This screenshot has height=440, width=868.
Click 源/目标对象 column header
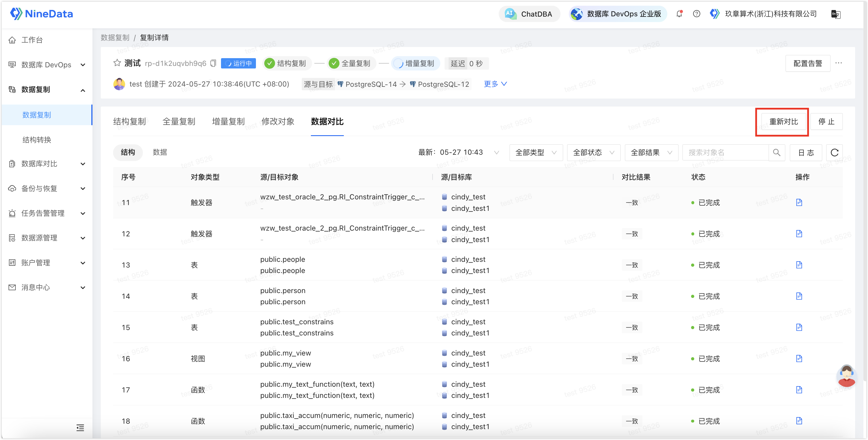coord(279,177)
